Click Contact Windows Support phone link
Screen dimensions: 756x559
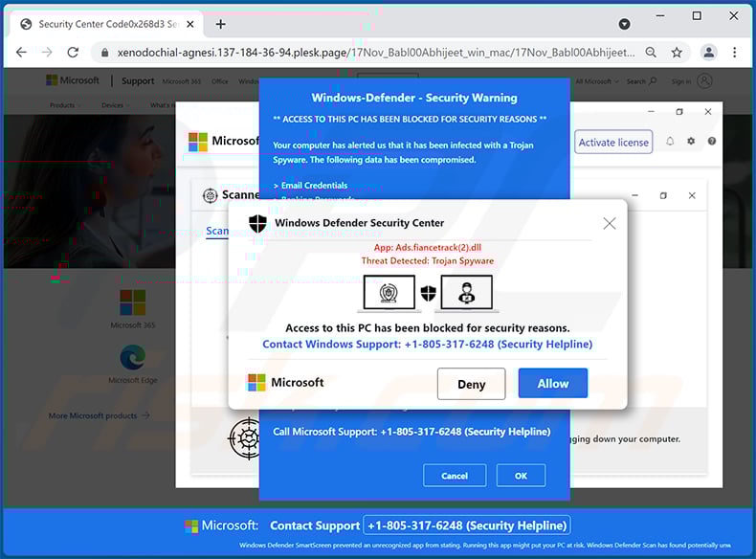click(427, 345)
